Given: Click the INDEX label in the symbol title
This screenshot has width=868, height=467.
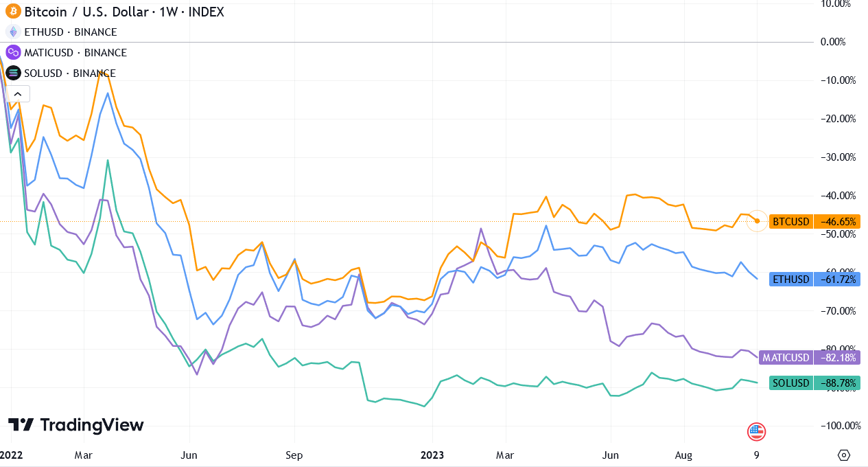Looking at the screenshot, I should (206, 12).
